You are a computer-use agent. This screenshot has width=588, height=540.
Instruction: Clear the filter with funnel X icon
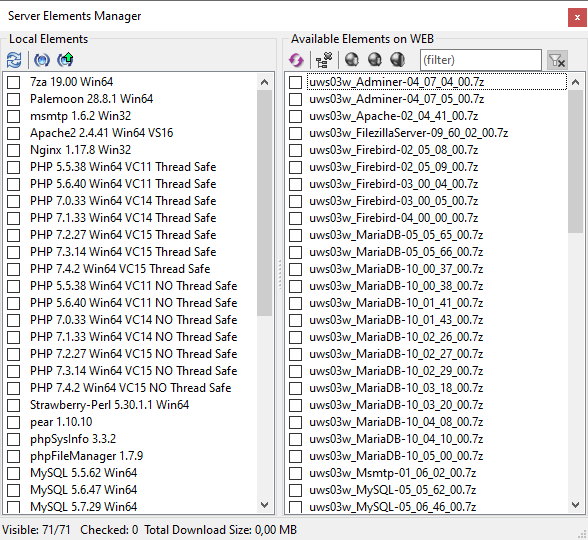click(557, 60)
